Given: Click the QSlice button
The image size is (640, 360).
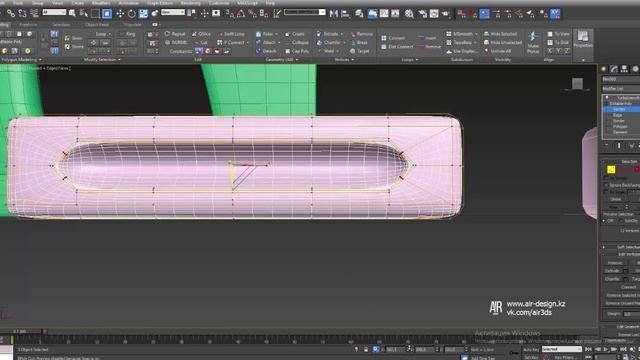Looking at the screenshot, I should click(x=201, y=34).
